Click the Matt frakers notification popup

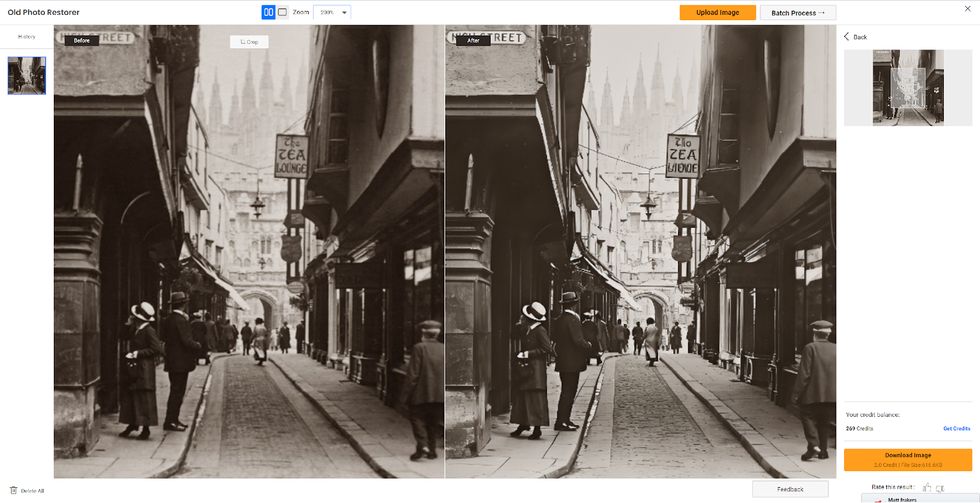tap(921, 499)
